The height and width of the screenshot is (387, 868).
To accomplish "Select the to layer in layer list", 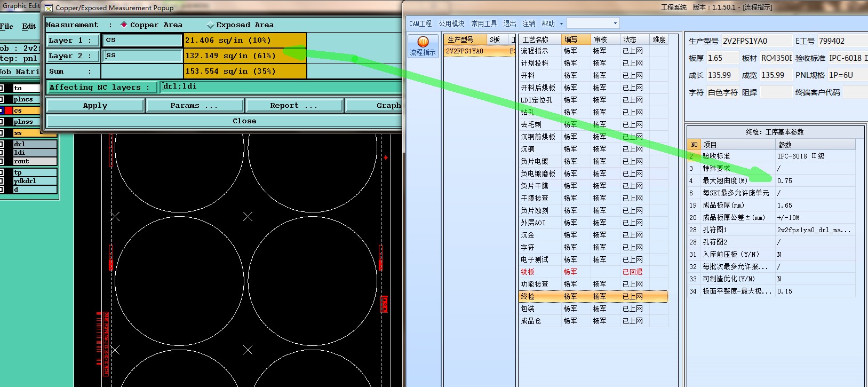I will [27, 88].
